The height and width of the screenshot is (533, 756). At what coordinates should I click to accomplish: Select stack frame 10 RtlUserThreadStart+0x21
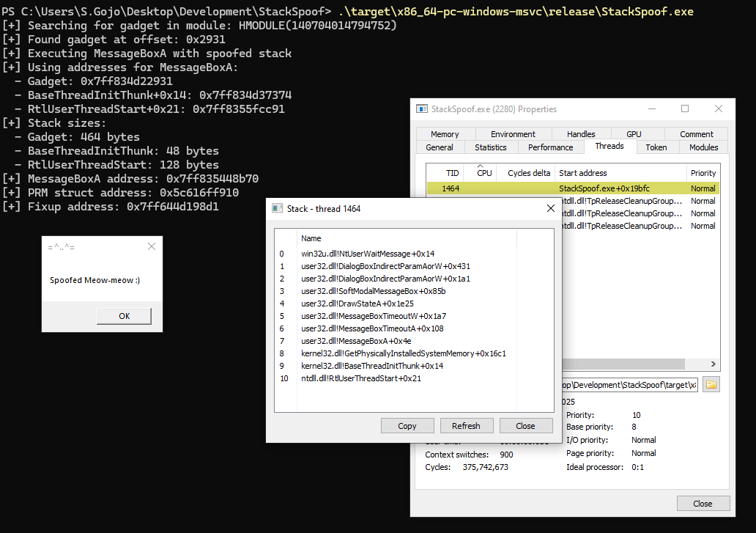tap(360, 378)
